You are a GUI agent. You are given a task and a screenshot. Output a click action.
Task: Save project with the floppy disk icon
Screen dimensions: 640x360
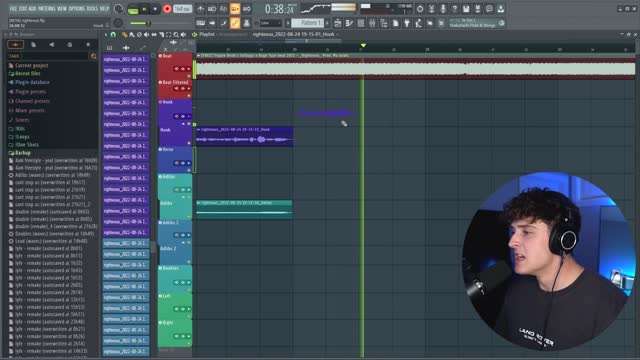[x=466, y=9]
